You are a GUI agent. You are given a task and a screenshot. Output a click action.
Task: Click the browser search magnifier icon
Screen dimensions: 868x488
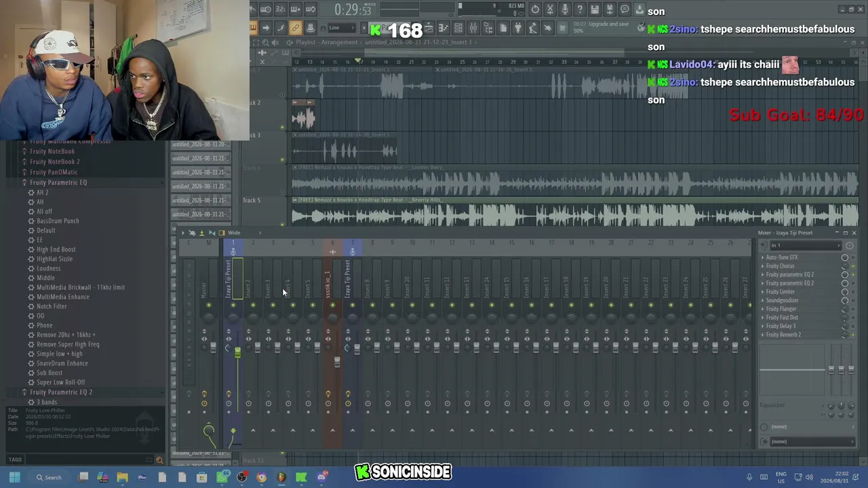click(x=159, y=460)
